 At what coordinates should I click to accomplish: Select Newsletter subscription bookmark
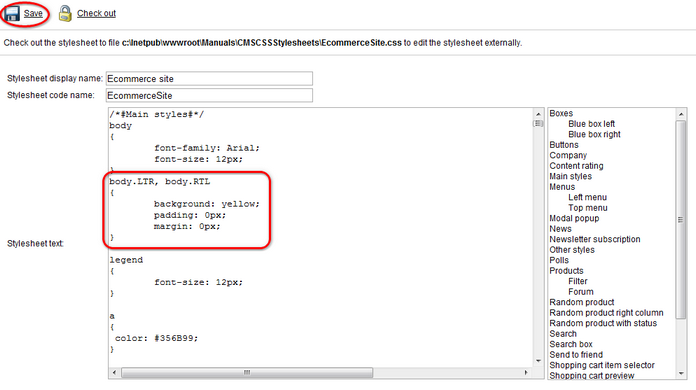pyautogui.click(x=595, y=239)
